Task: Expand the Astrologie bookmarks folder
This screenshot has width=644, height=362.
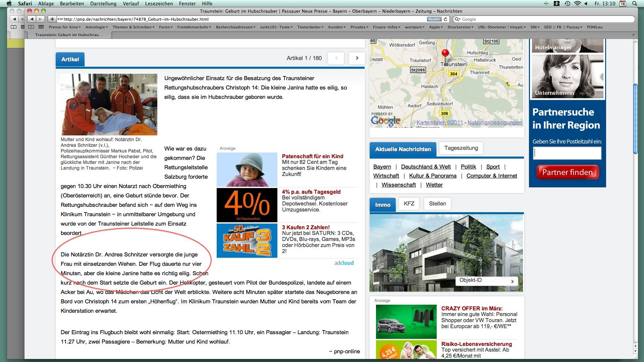Action: click(x=96, y=27)
